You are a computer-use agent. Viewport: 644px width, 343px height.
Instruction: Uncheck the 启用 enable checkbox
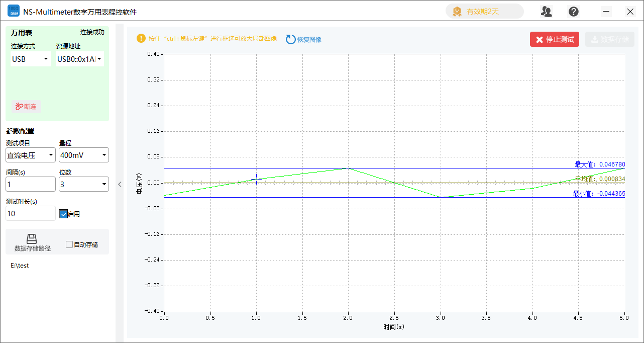pos(63,214)
